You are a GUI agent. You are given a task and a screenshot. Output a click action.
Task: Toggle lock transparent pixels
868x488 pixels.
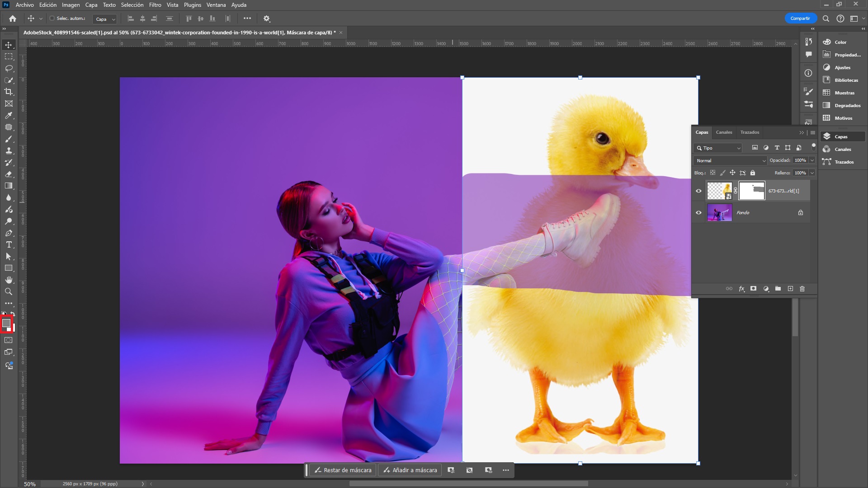point(713,173)
